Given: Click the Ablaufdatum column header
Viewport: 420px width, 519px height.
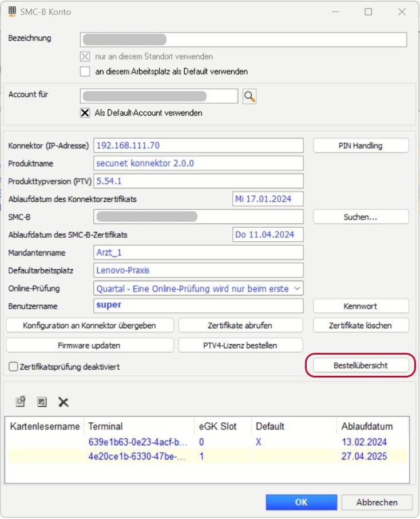Looking at the screenshot, I should point(373,426).
